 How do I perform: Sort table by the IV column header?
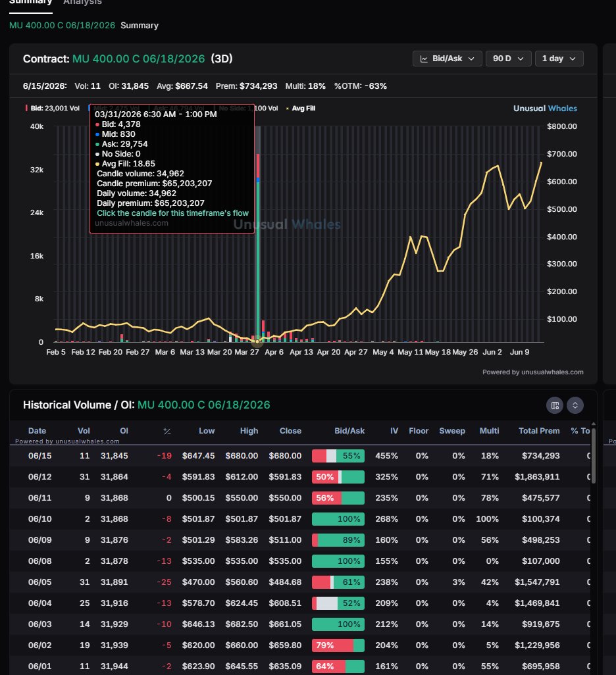tap(394, 431)
